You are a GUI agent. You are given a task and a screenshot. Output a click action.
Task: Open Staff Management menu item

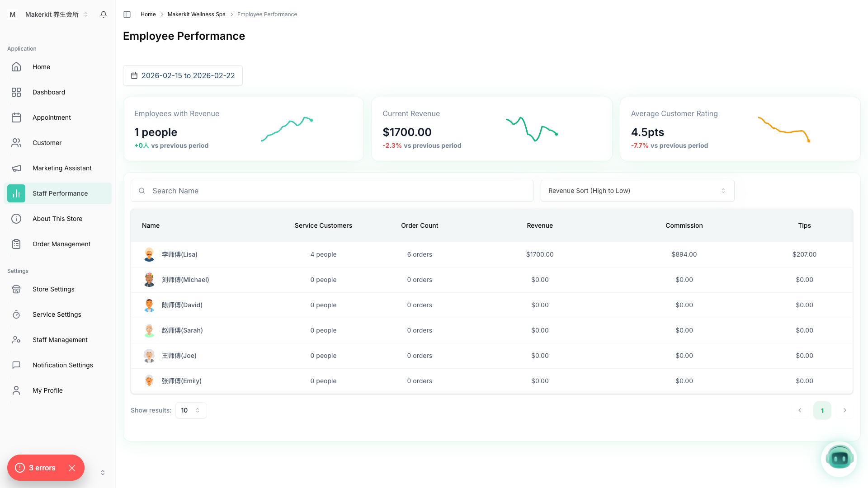(x=60, y=340)
